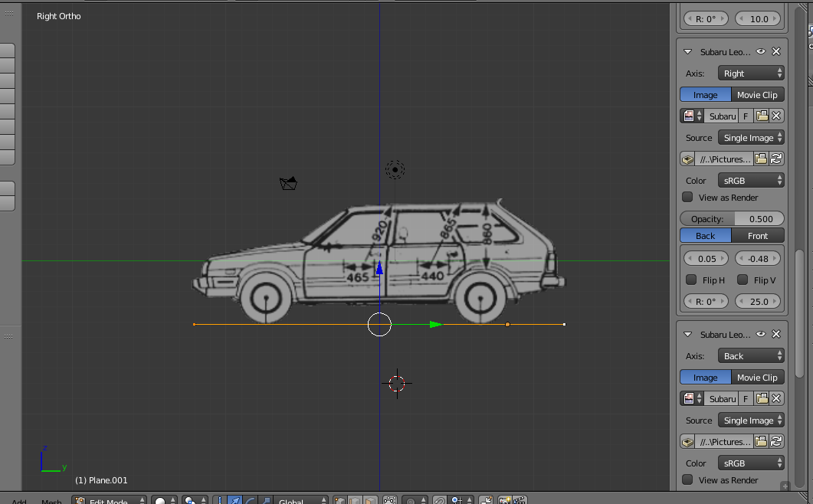Select the translate manipulator arrow icon in header

(235, 500)
